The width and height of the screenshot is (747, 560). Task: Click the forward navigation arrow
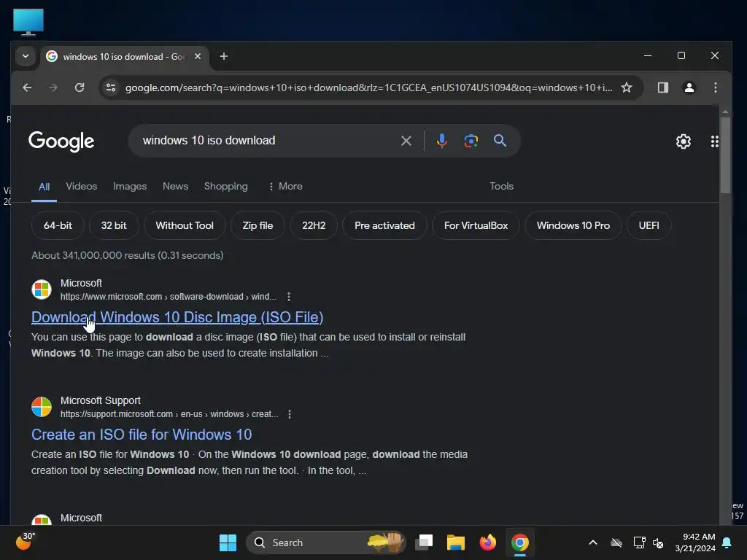tap(53, 87)
